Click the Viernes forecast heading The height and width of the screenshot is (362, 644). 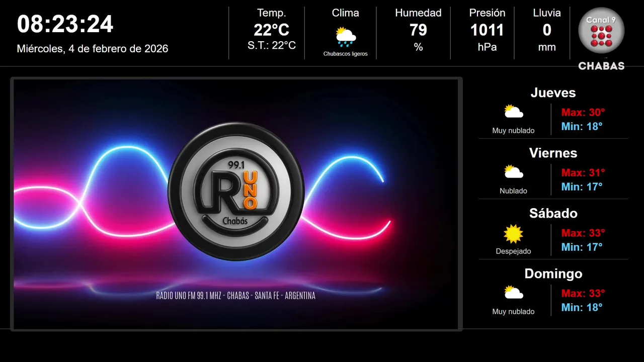553,153
